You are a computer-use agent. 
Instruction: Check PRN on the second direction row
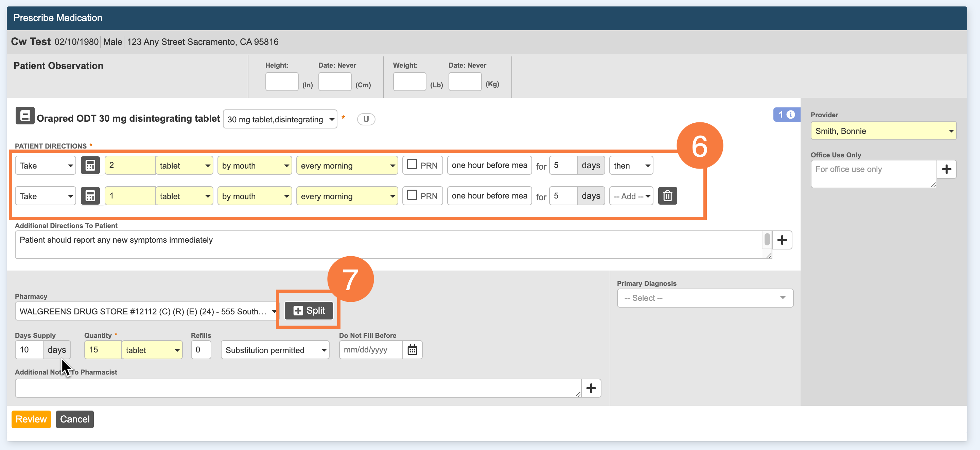pyautogui.click(x=412, y=195)
